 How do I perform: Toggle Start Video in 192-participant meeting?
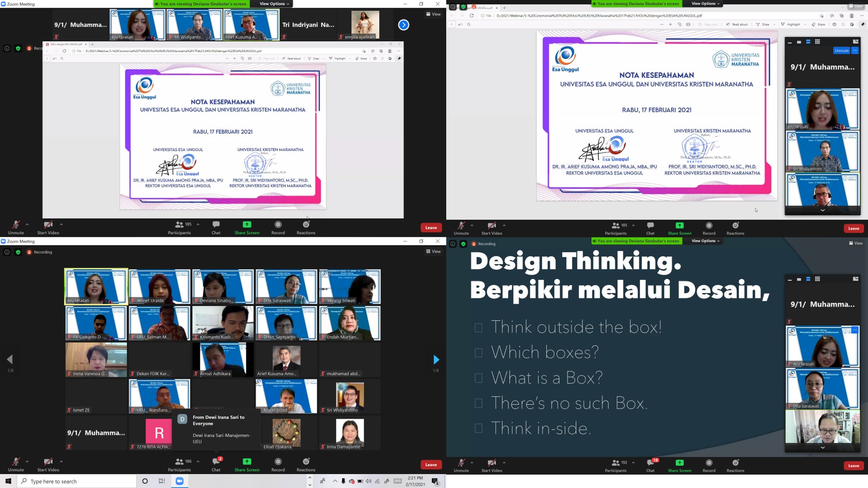[491, 465]
